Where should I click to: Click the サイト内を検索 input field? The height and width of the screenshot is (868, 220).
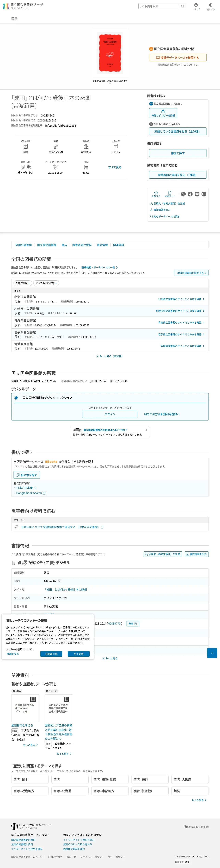[158, 6]
